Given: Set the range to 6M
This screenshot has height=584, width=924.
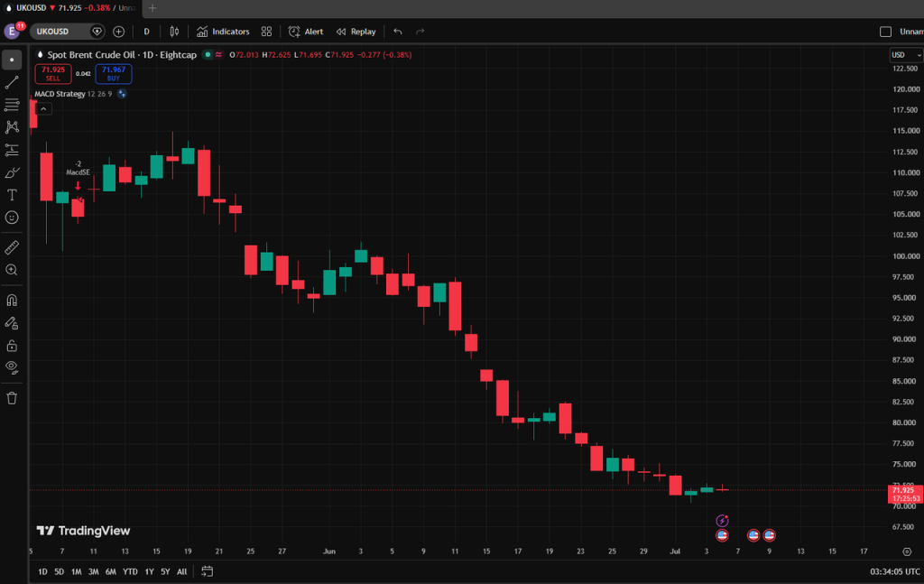Looking at the screenshot, I should pos(110,571).
